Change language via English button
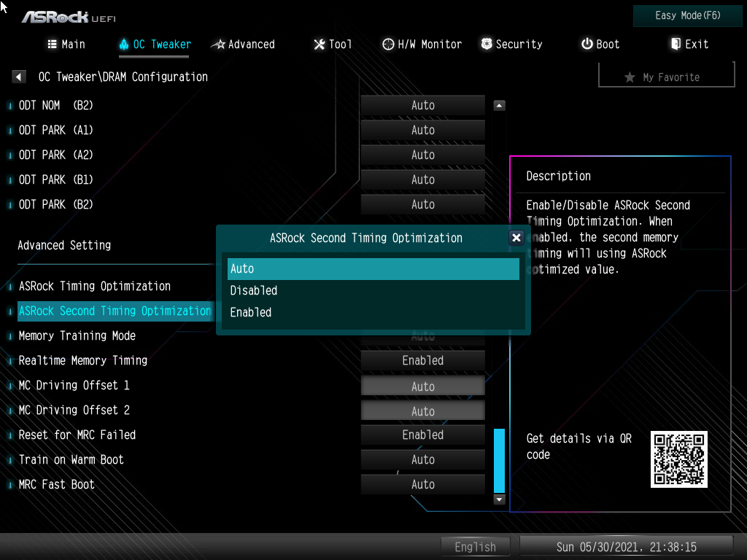The width and height of the screenshot is (747, 560). pos(475,547)
